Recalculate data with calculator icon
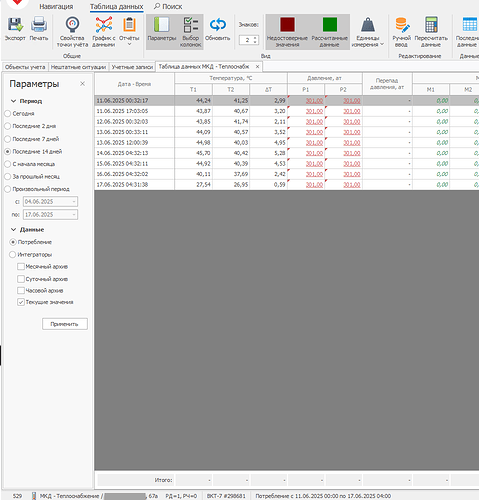The height and width of the screenshot is (500, 479). [x=431, y=32]
